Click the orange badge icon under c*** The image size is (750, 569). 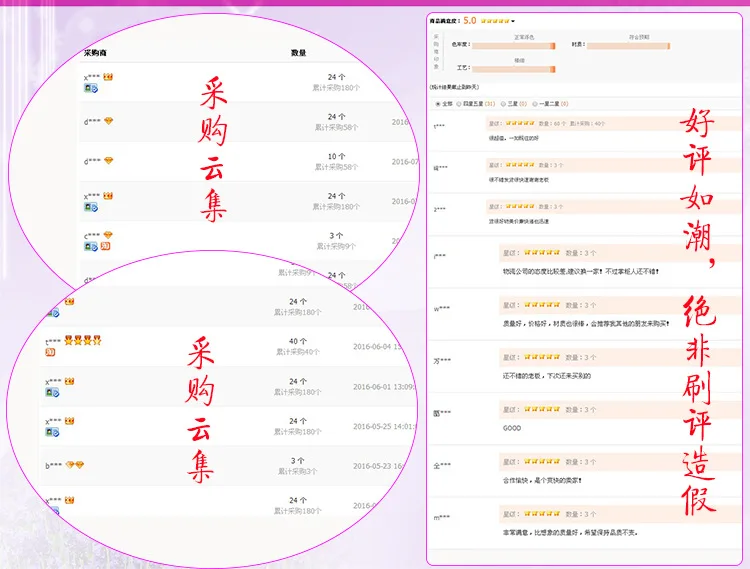click(105, 246)
